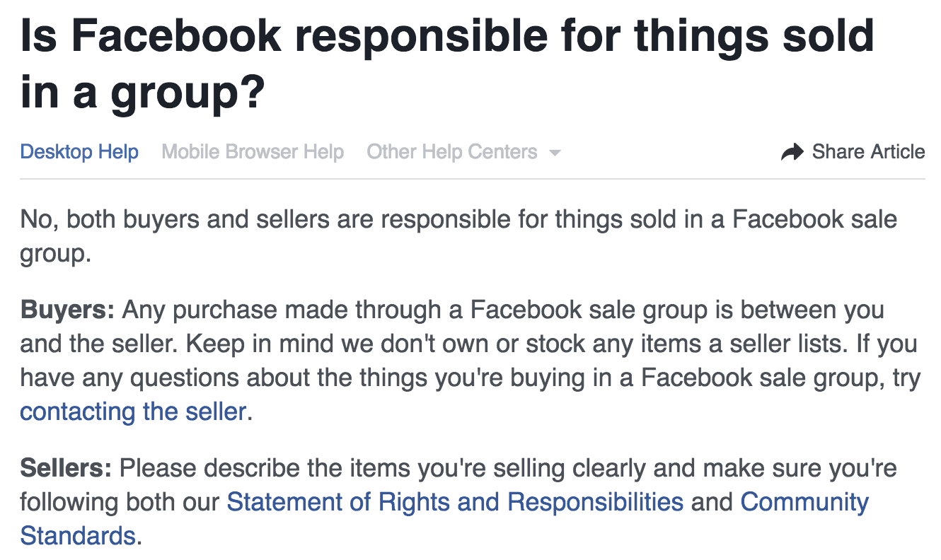Open the Share Article option
The width and height of the screenshot is (941, 560).
853,152
